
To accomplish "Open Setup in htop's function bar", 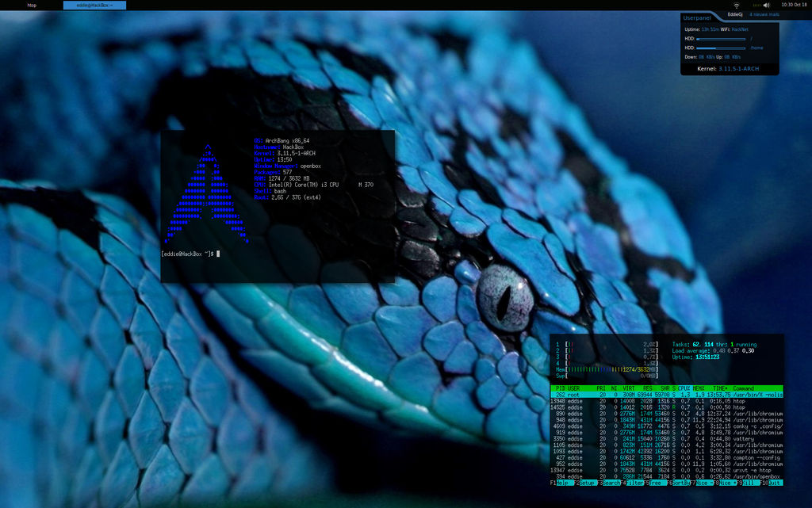I will coord(588,483).
